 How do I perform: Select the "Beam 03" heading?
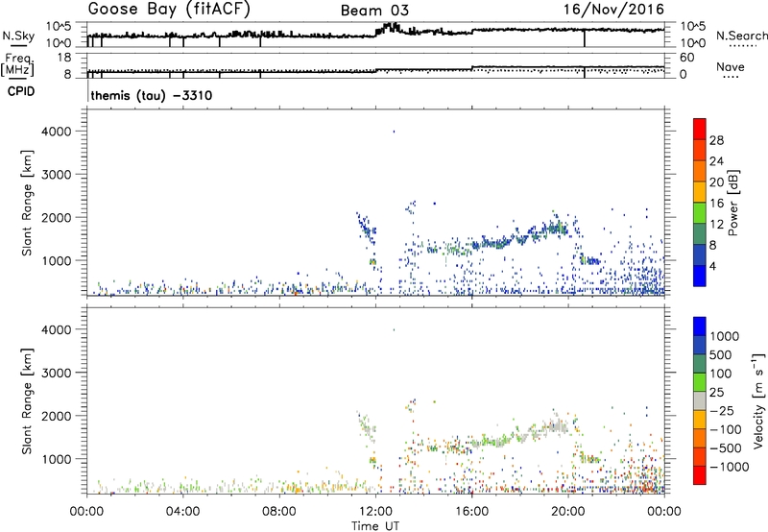pos(374,11)
